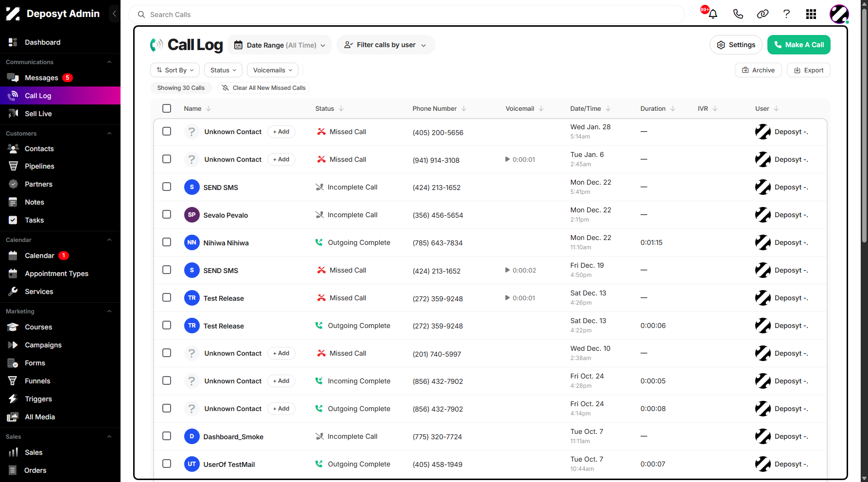Open the Date Range dropdown
868x482 pixels.
click(x=279, y=45)
